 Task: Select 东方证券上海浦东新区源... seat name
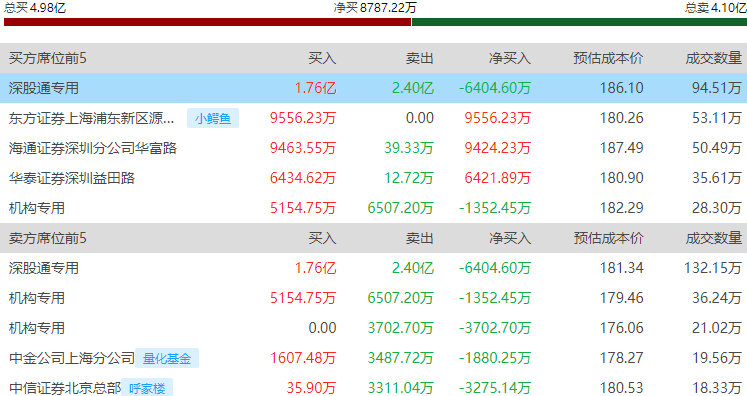pos(91,118)
